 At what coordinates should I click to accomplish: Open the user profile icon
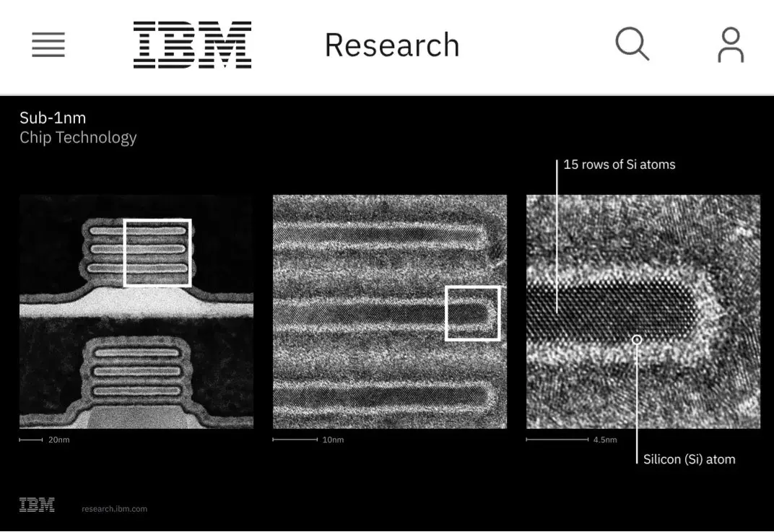[731, 45]
